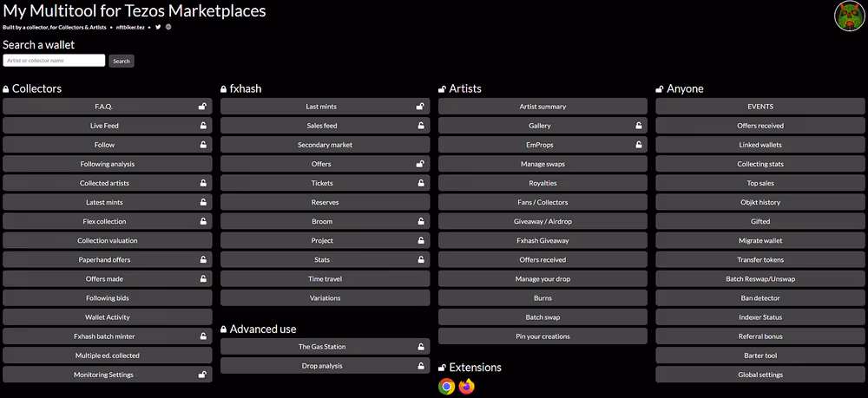Screen dimensions: 868x398
Task: Open the Twitter bird icon link
Action: 158,27
